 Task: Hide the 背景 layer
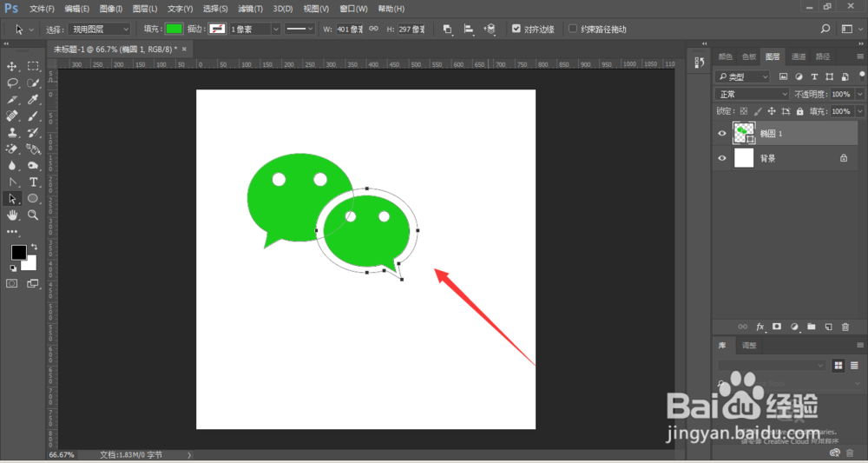[722, 158]
